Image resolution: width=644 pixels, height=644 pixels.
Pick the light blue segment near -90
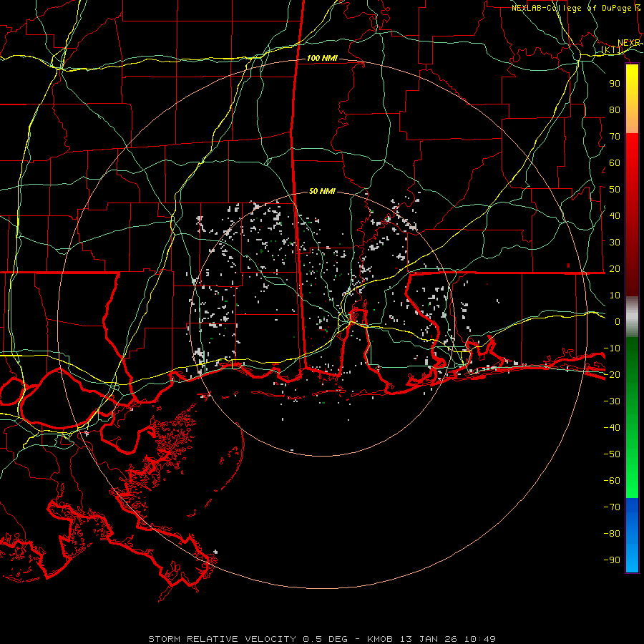632,559
